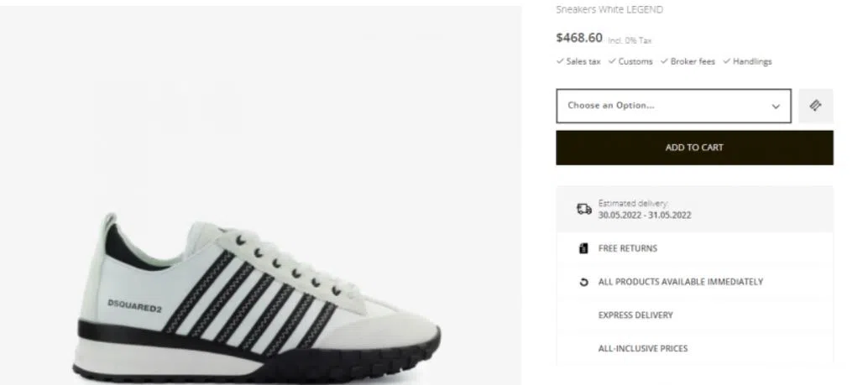
Task: Click the FREE RETURNS text
Action: 627,248
